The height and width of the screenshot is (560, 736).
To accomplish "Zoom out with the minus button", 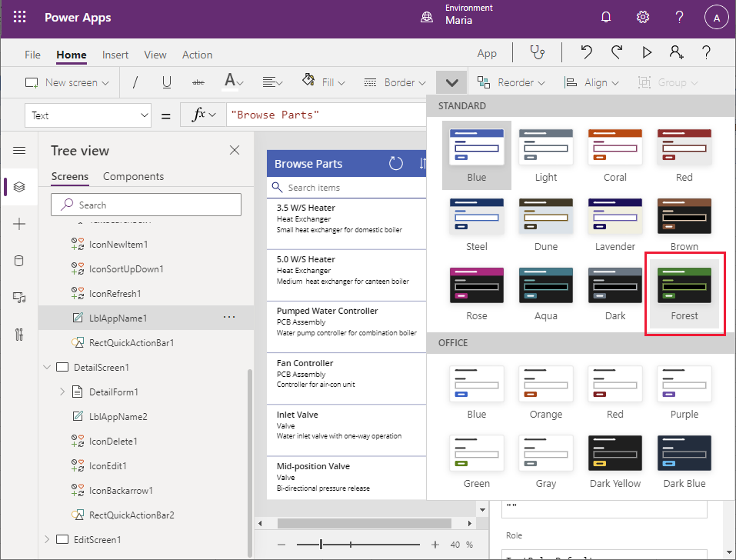I will [281, 545].
